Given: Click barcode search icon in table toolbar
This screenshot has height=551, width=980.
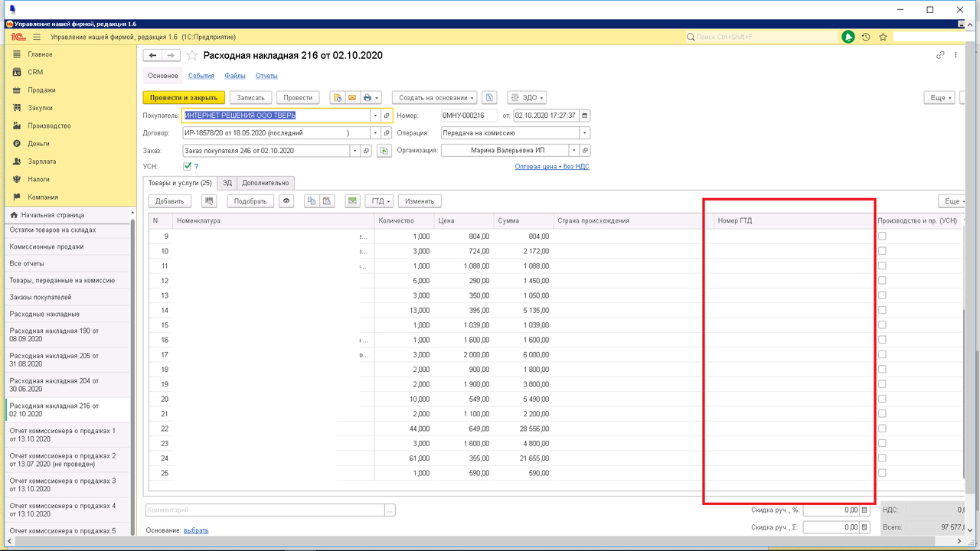Looking at the screenshot, I should click(210, 201).
